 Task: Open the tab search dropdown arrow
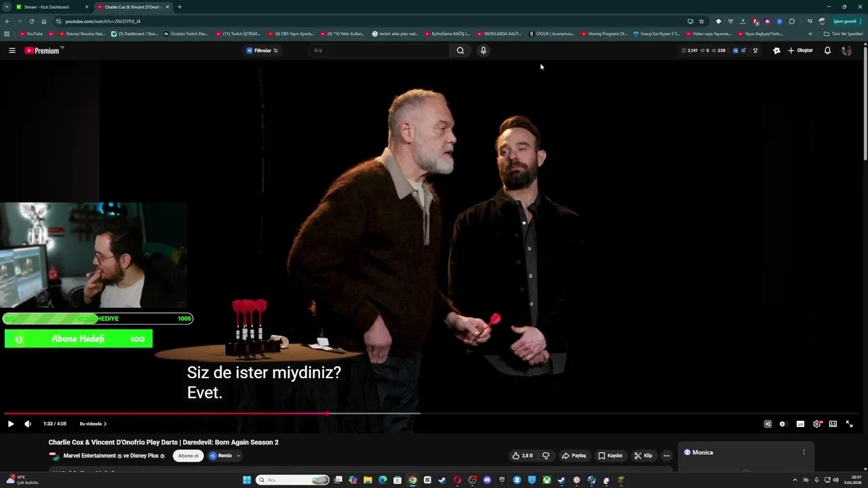[x=6, y=7]
